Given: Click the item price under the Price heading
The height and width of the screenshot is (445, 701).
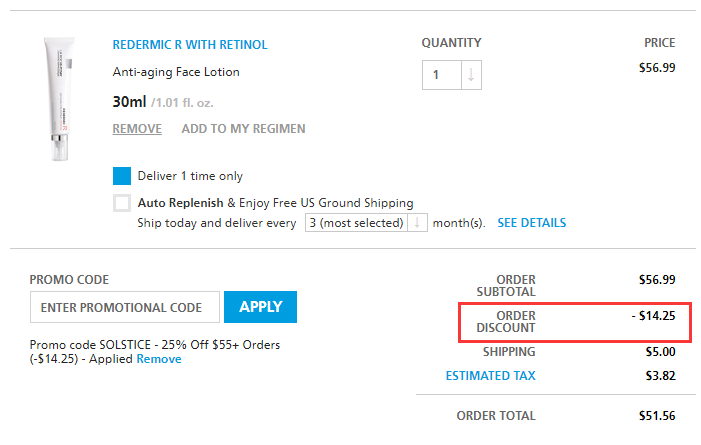Looking at the screenshot, I should (x=656, y=68).
